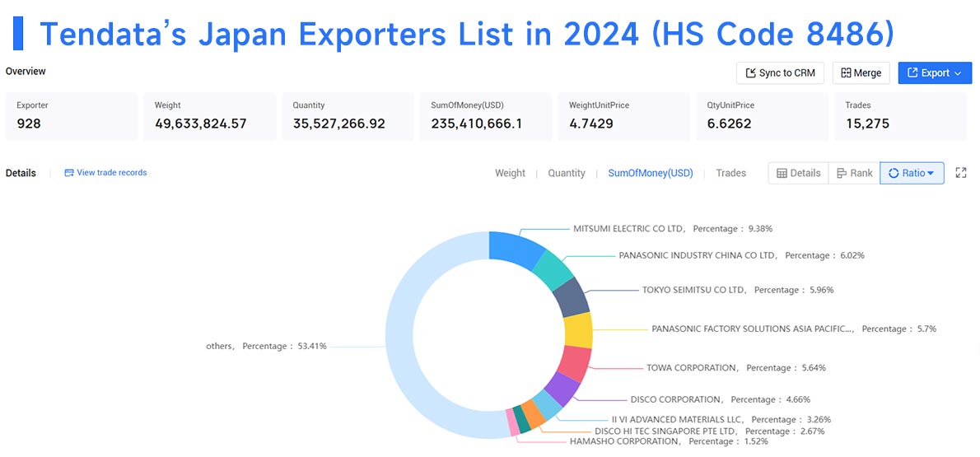Open the Ratio view dropdown
This screenshot has width=980, height=457.
pyautogui.click(x=912, y=173)
